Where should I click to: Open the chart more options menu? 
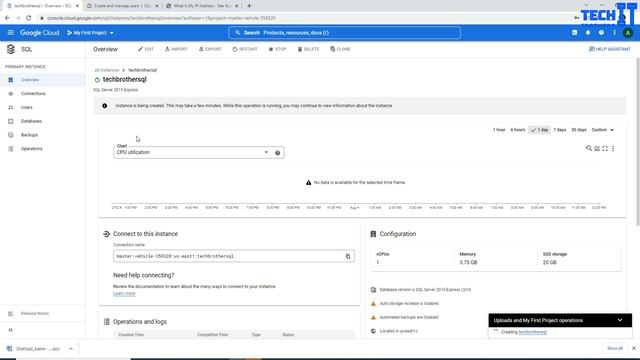click(x=613, y=148)
